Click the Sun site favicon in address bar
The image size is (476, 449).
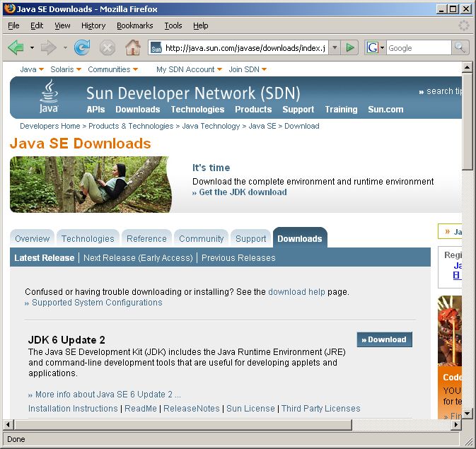(156, 48)
